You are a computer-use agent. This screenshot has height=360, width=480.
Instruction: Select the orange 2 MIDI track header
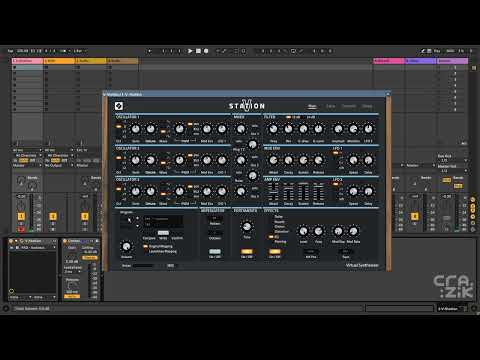pyautogui.click(x=59, y=61)
